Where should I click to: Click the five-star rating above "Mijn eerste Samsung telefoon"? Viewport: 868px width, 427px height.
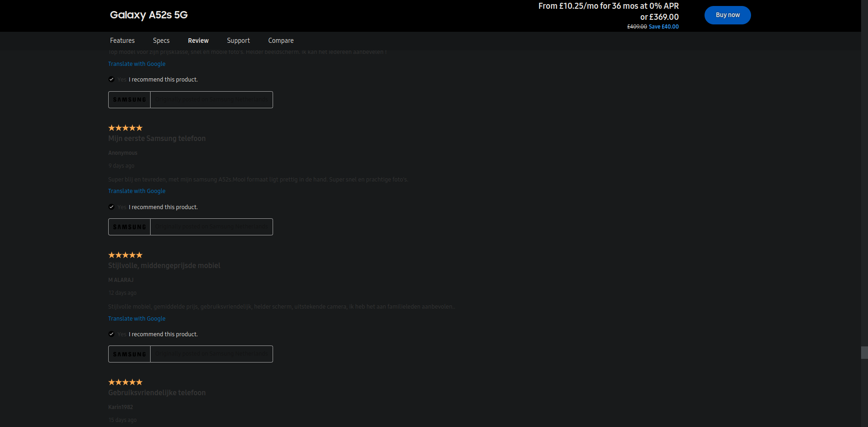(x=125, y=128)
